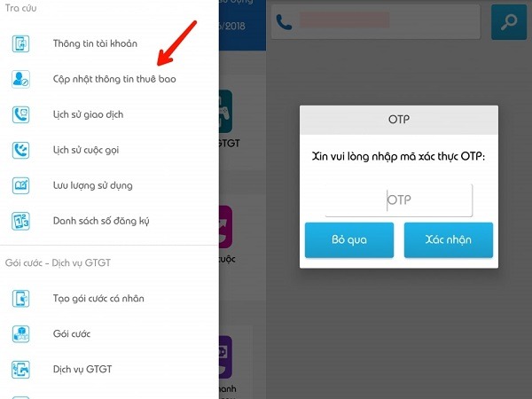Click the Lịch sử giao dịch phone icon

pos(20,114)
